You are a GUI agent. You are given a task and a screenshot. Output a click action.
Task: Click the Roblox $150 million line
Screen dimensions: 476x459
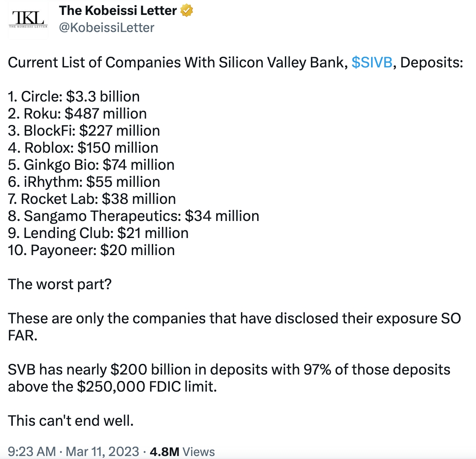(x=83, y=148)
